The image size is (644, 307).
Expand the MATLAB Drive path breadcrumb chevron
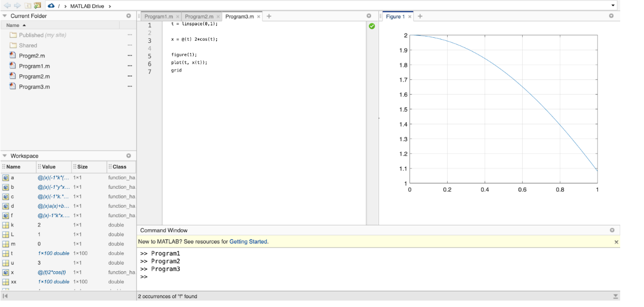coord(110,6)
